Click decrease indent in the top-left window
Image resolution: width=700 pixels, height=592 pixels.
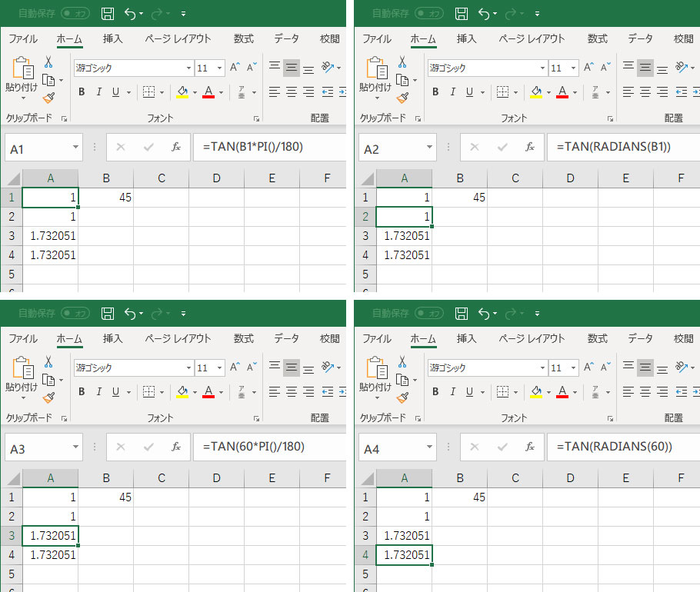pos(328,92)
